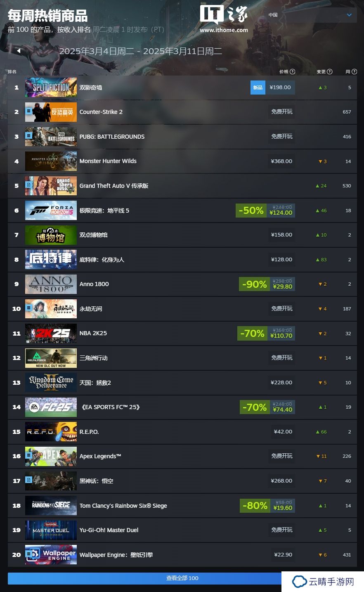Click the DLC badge on Counter-Strike 2 thumbnail
This screenshot has height=592, width=364.
coord(29,111)
